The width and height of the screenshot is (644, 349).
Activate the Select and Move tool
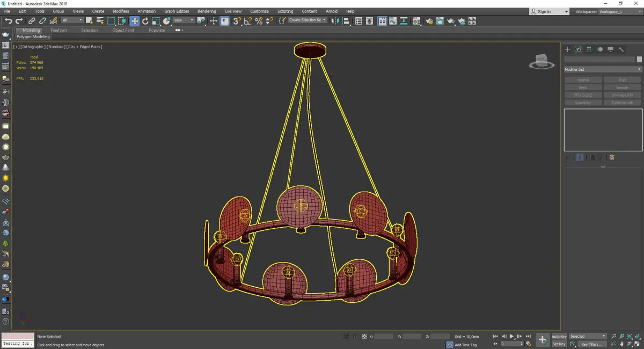point(134,21)
